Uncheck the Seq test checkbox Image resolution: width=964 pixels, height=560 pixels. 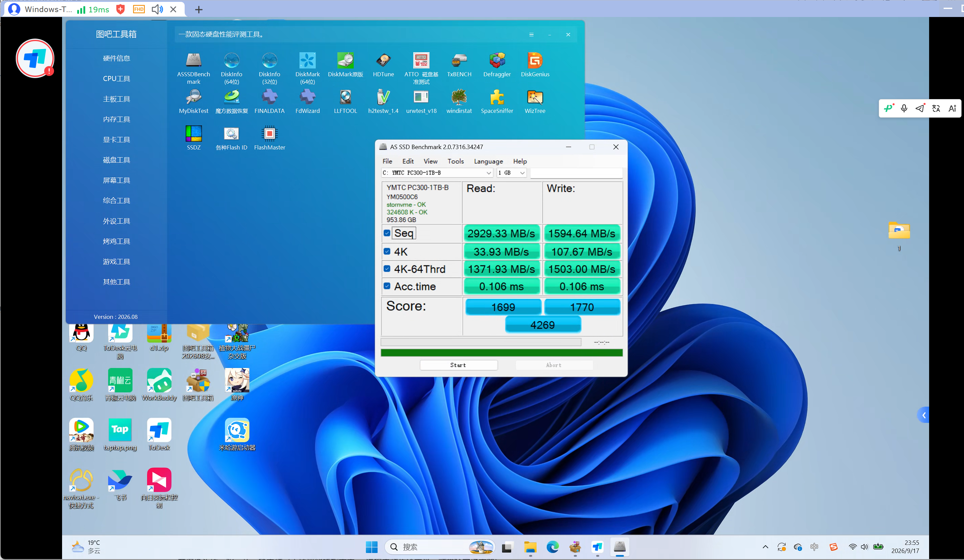pos(387,233)
